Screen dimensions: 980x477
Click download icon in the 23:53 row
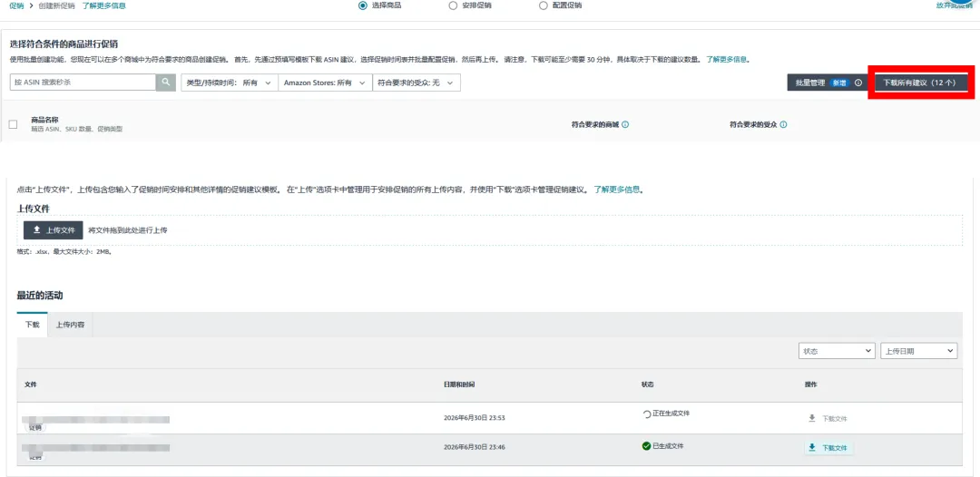(x=812, y=418)
